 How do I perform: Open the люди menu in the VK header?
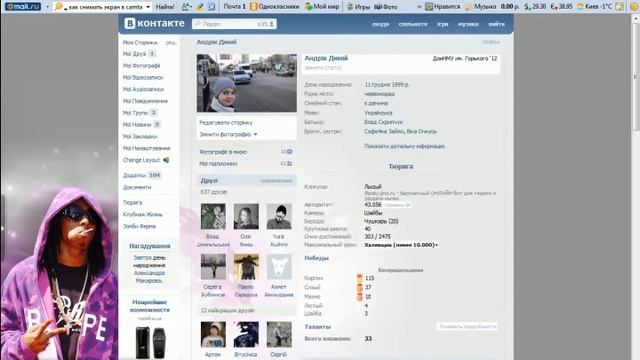pyautogui.click(x=380, y=24)
